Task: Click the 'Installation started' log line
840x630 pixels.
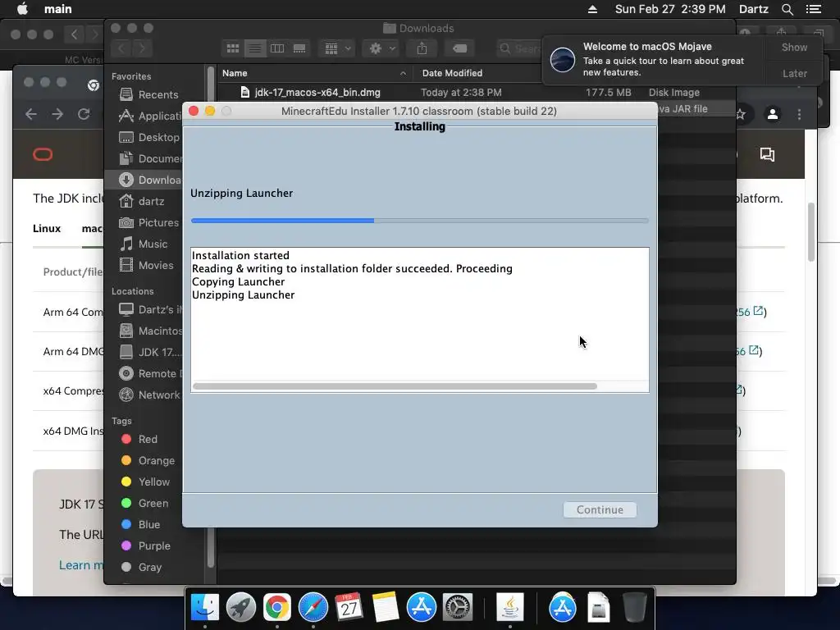Action: pos(240,256)
